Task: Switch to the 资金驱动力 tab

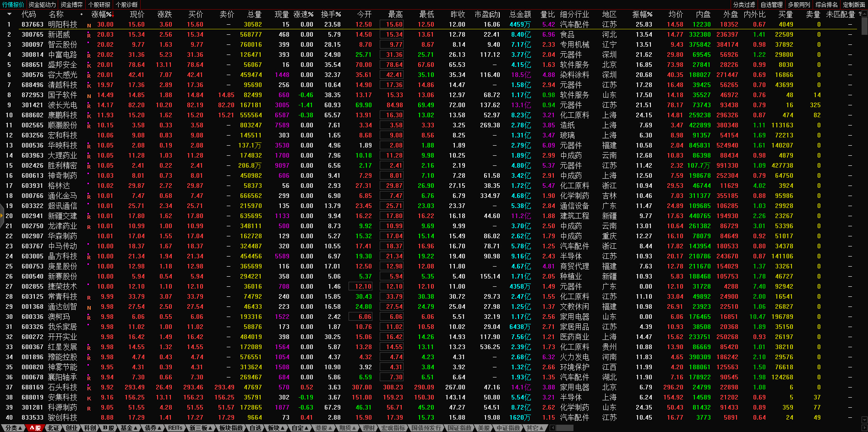Action: (42, 5)
